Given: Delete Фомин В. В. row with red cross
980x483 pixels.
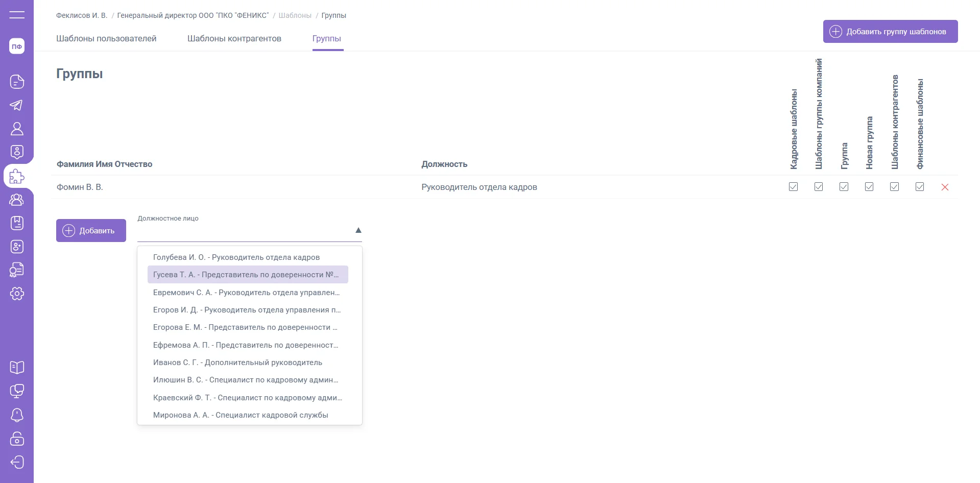Looking at the screenshot, I should [x=945, y=187].
